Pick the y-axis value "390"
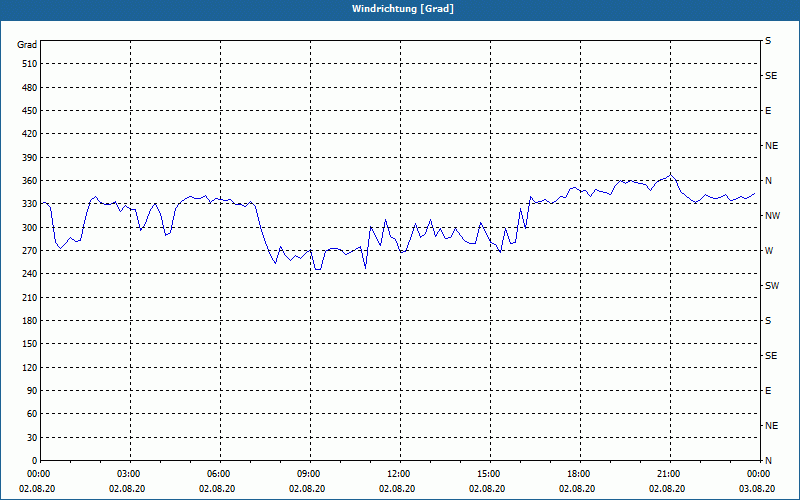Screen dimensions: 800x500 pyautogui.click(x=30, y=157)
